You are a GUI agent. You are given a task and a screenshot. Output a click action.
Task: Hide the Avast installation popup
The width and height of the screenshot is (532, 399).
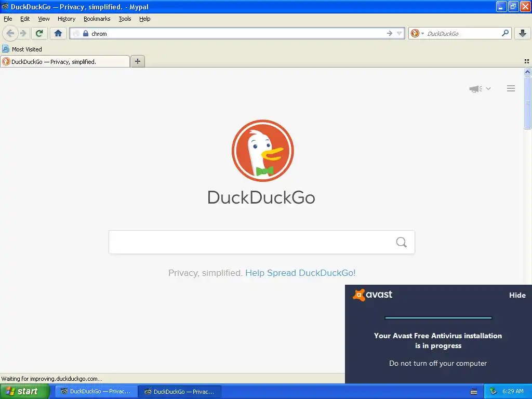click(517, 295)
